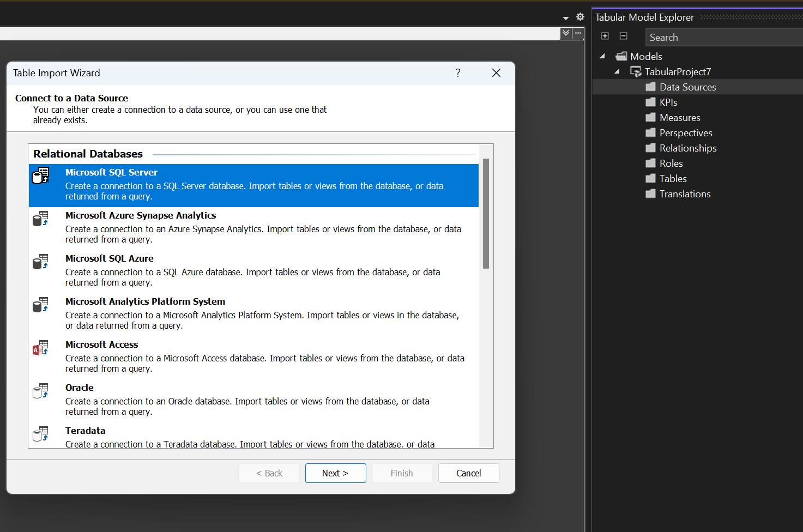Image resolution: width=803 pixels, height=532 pixels.
Task: Click the ellipsis button beside the chevron
Action: click(578, 33)
